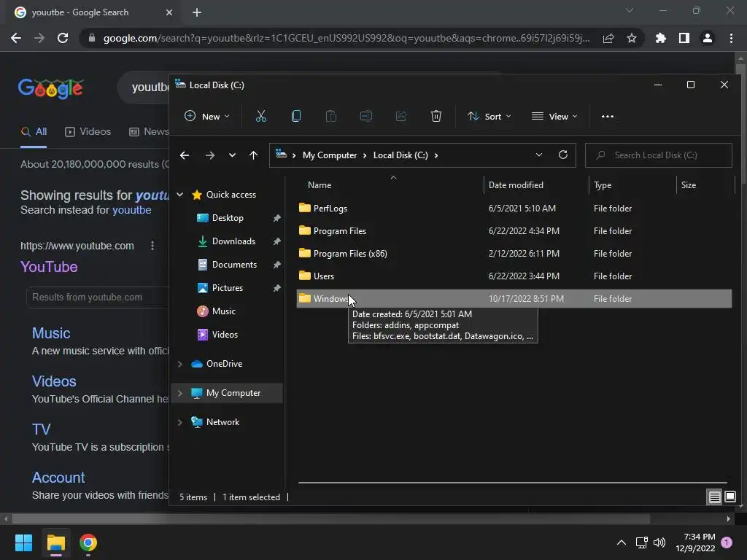Click the Search Local Disk (C:) field

point(659,155)
